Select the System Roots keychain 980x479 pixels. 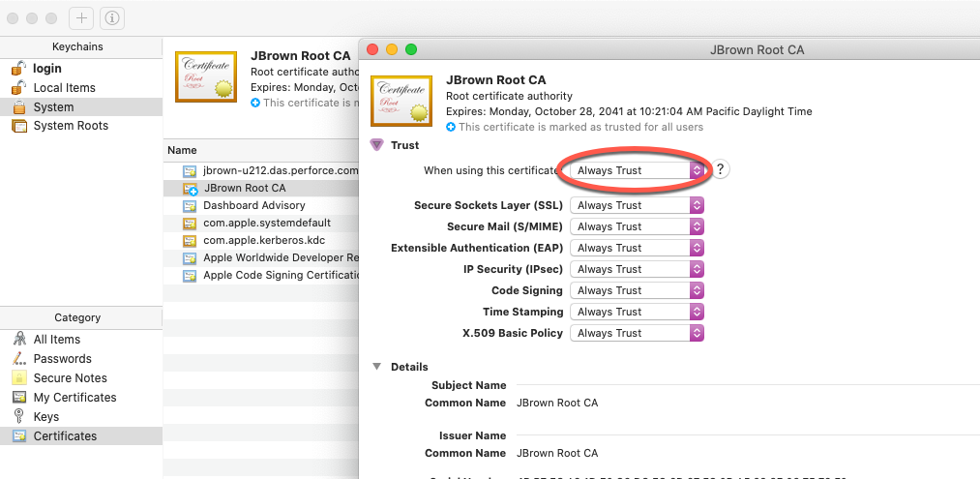click(x=71, y=126)
